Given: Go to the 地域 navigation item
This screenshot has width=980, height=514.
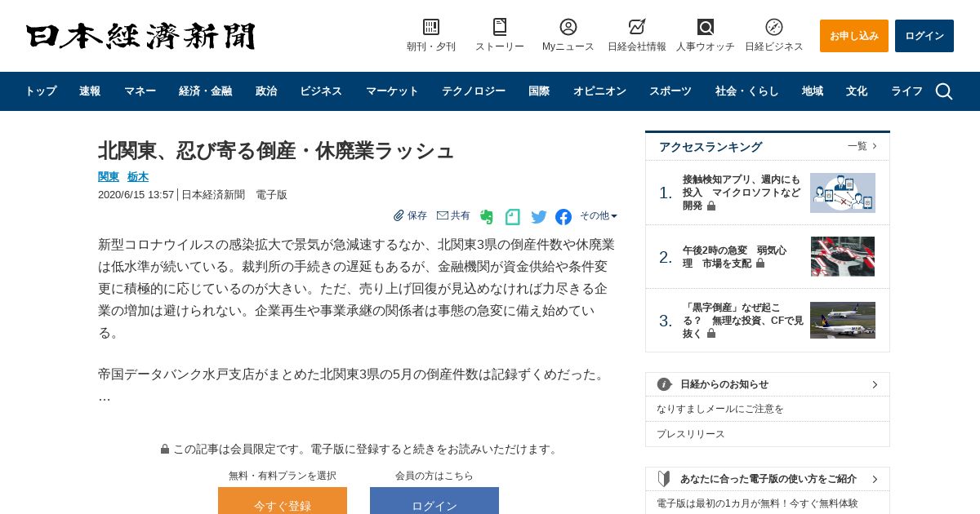Looking at the screenshot, I should (813, 91).
